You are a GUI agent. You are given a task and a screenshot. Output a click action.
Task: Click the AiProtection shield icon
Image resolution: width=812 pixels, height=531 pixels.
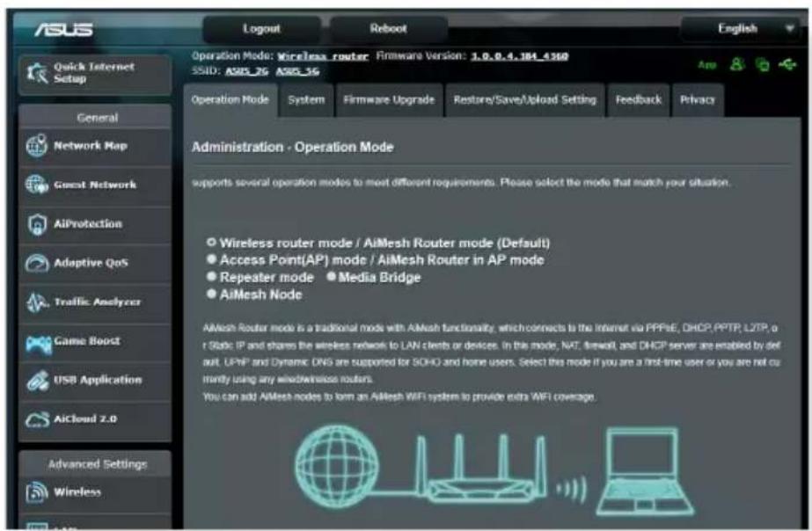pos(37,224)
